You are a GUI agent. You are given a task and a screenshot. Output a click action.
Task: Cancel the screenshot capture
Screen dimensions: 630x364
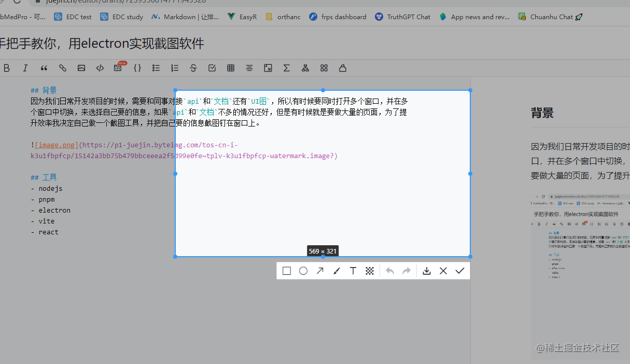tap(443, 270)
